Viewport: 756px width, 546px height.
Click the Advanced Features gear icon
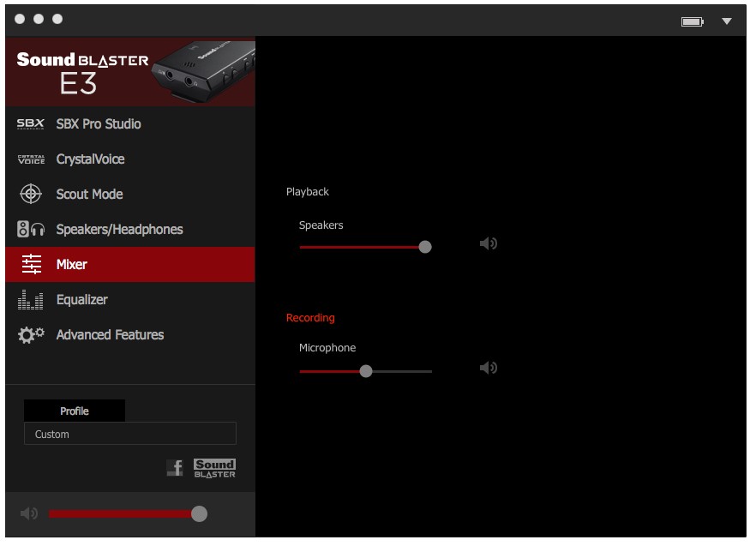(x=31, y=335)
